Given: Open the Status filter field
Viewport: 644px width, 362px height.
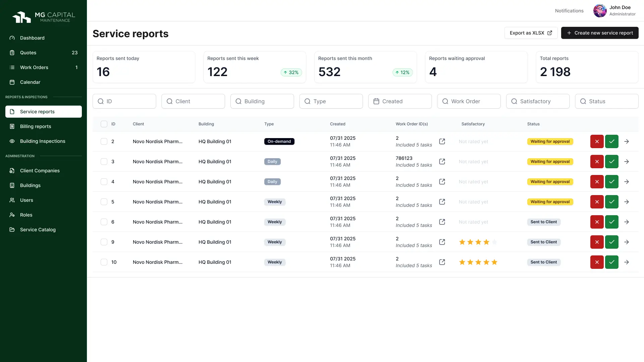Looking at the screenshot, I should click(606, 101).
